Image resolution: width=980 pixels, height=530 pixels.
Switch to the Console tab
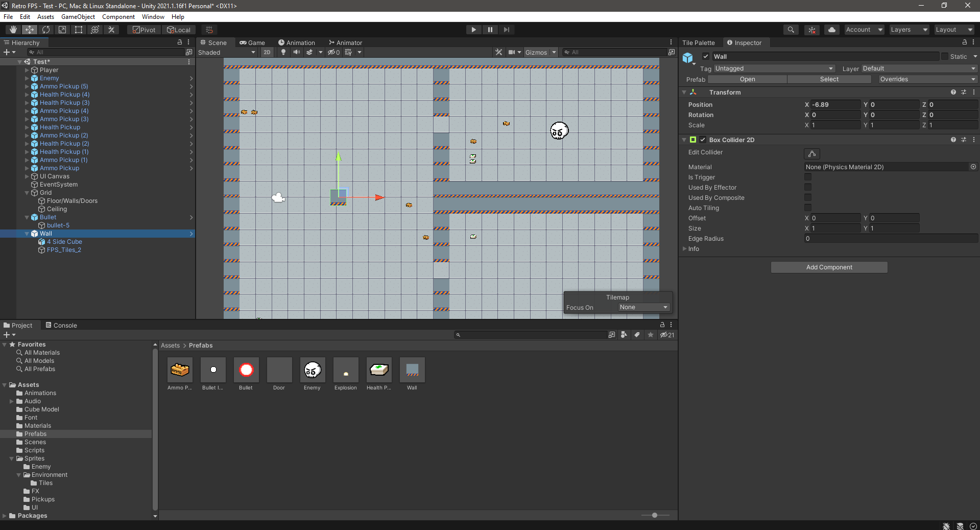[x=61, y=325]
